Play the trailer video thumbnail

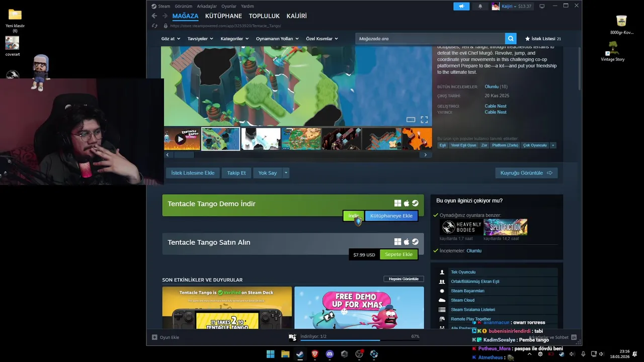181,139
